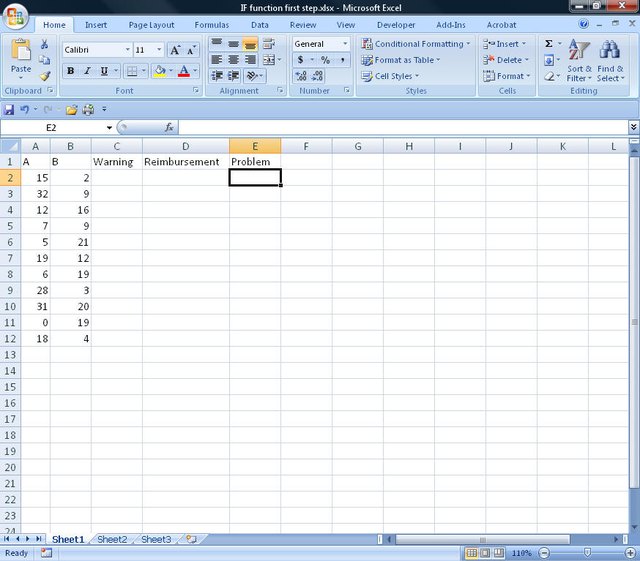Image resolution: width=640 pixels, height=561 pixels.
Task: Toggle Bold formatting
Action: coord(71,71)
